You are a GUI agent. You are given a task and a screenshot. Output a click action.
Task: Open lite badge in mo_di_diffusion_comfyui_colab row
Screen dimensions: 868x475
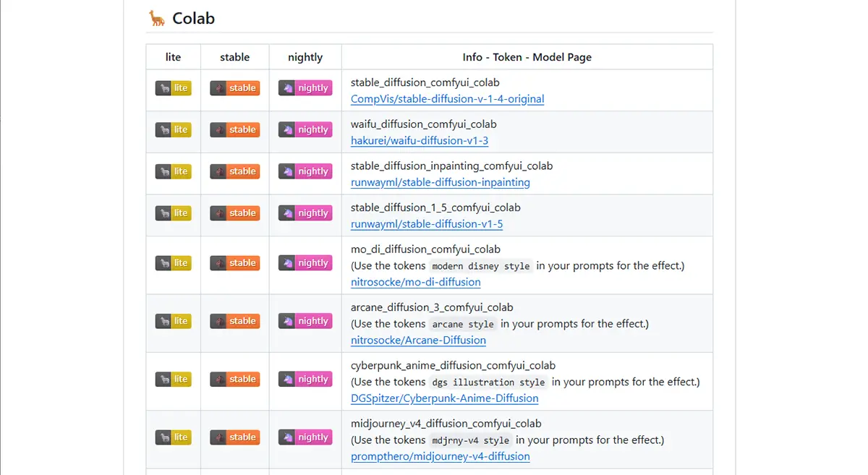pyautogui.click(x=174, y=263)
